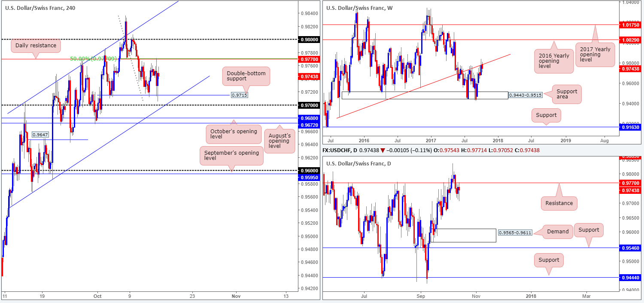This screenshot has width=644, height=303.
Task: Click the "2019" label on weekly time axis
Action: (566, 141)
